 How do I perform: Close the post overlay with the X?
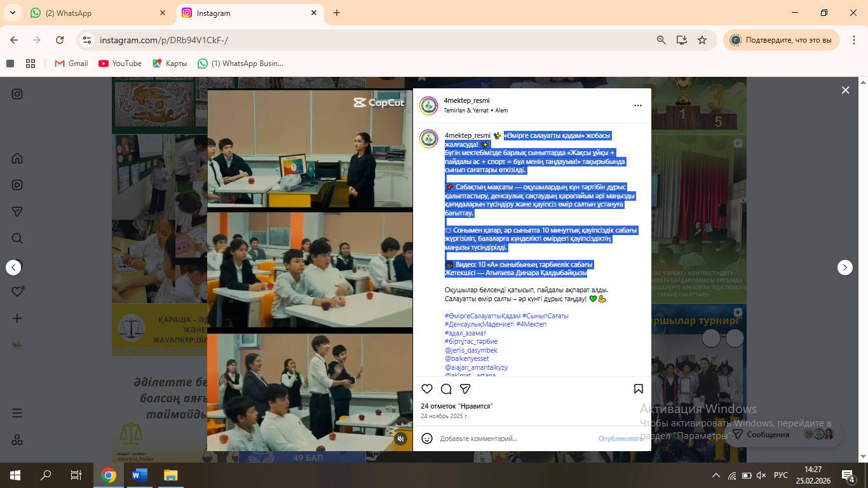845,90
